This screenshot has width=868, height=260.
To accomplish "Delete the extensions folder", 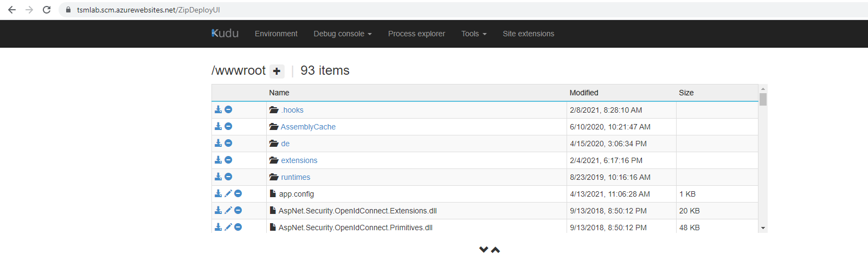I will tap(228, 160).
